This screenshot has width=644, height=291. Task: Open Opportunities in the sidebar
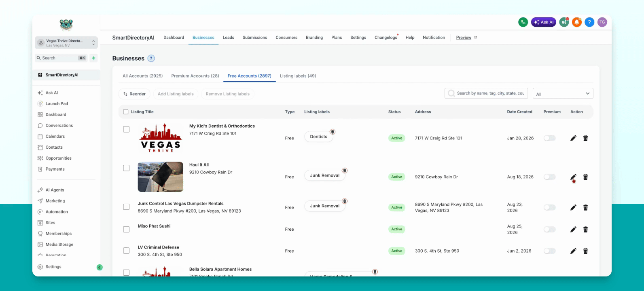[x=58, y=158]
